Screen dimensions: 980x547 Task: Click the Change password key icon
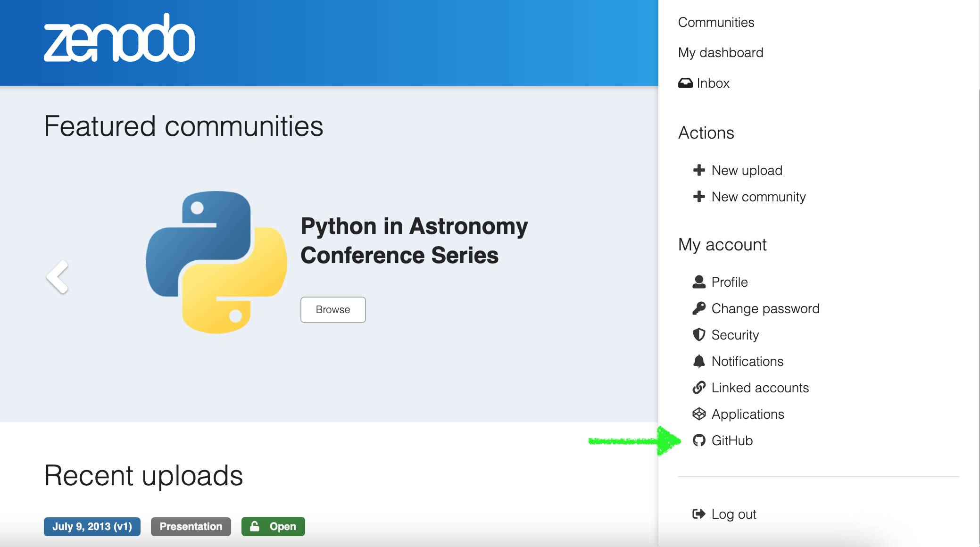point(698,308)
